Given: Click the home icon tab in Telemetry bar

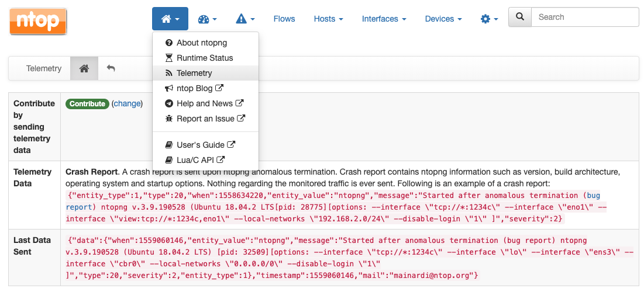Looking at the screenshot, I should coord(84,68).
